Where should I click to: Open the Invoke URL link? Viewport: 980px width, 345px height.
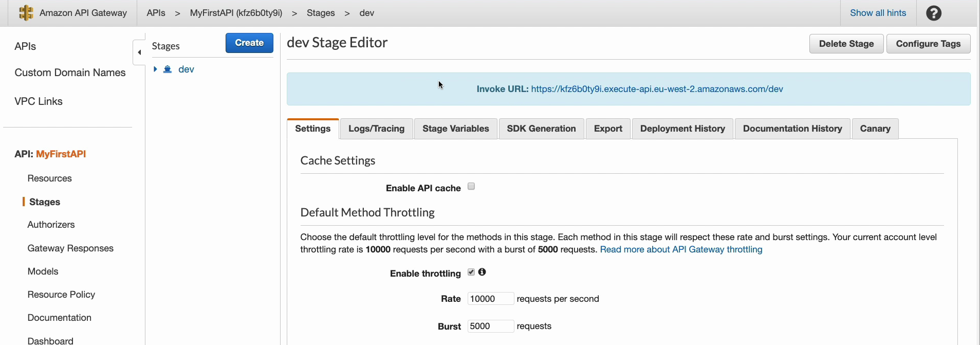tap(657, 89)
